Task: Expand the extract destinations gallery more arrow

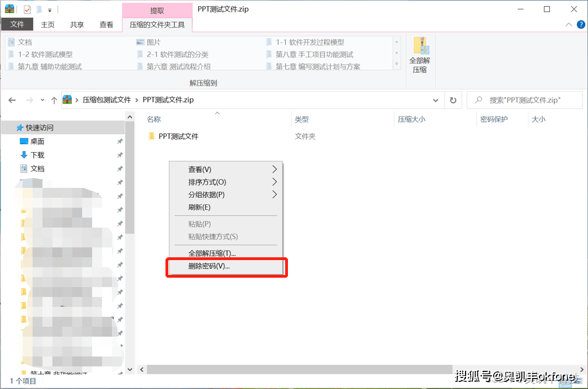Action: pos(397,64)
